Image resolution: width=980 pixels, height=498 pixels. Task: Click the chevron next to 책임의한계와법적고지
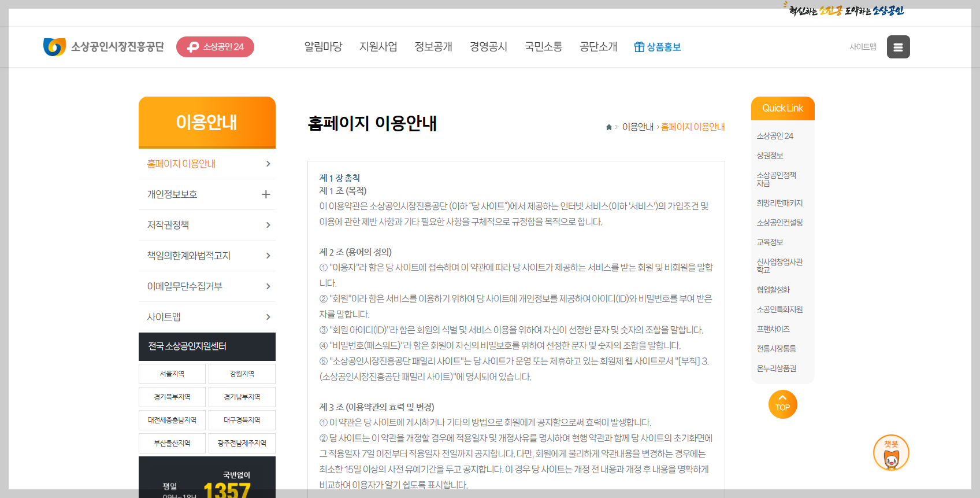[268, 256]
